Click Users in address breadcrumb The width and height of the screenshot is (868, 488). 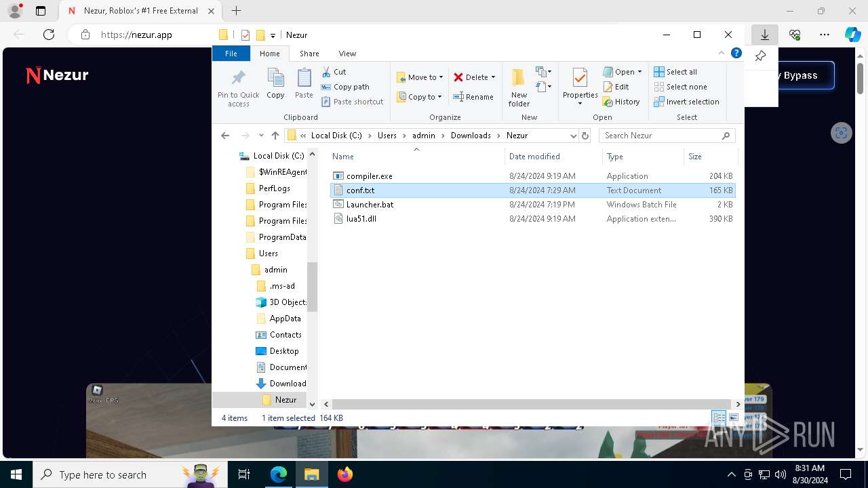tap(387, 136)
